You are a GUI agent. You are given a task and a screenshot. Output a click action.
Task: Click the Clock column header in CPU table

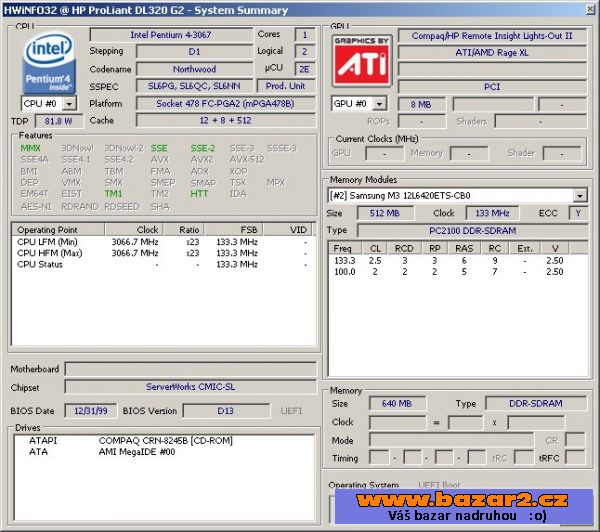134,230
